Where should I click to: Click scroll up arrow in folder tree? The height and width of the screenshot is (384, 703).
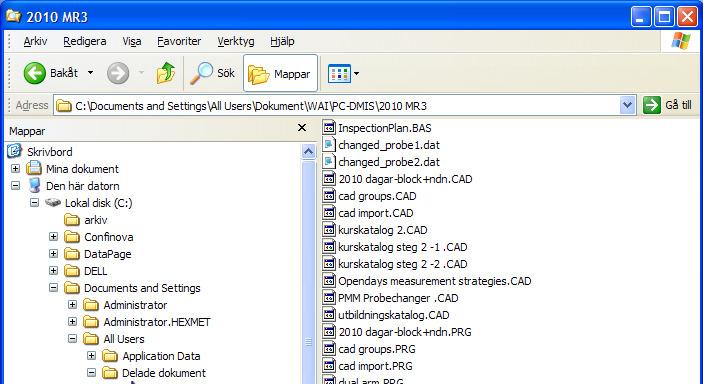pyautogui.click(x=308, y=152)
